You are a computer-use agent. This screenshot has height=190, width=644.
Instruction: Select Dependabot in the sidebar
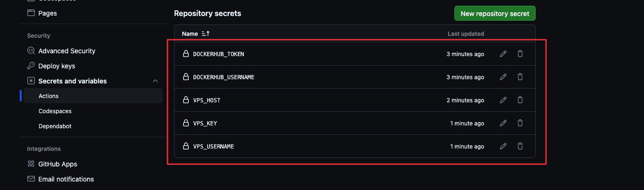(x=55, y=126)
